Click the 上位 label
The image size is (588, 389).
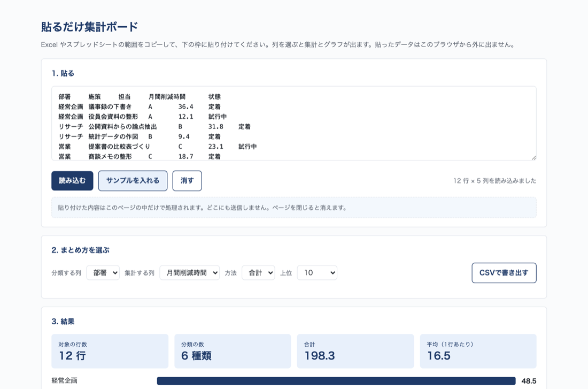286,273
